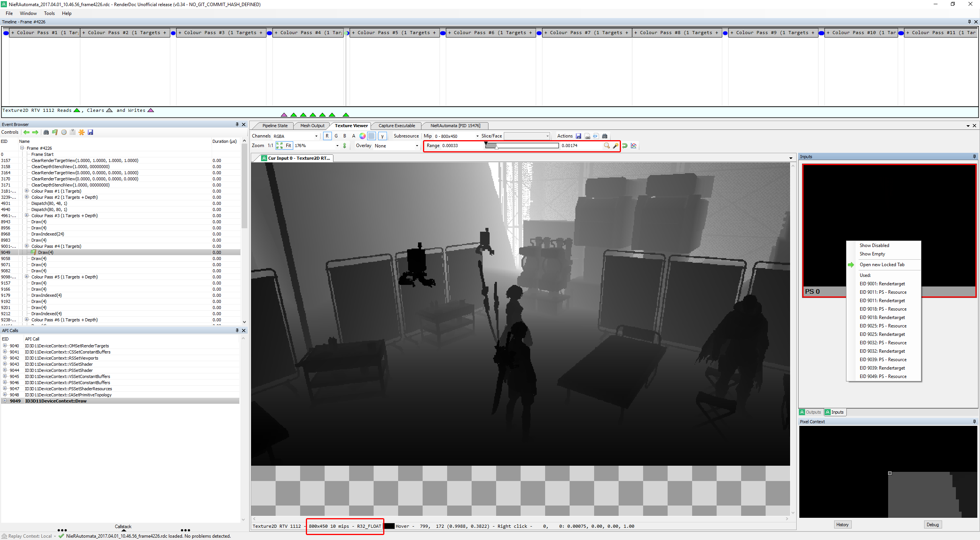Click the History button in Pixel Context
980x540 pixels.
[x=842, y=525]
